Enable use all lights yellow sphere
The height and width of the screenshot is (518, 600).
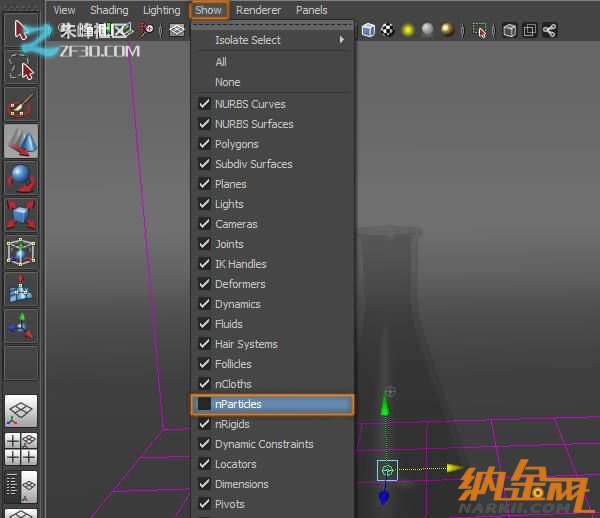[408, 30]
